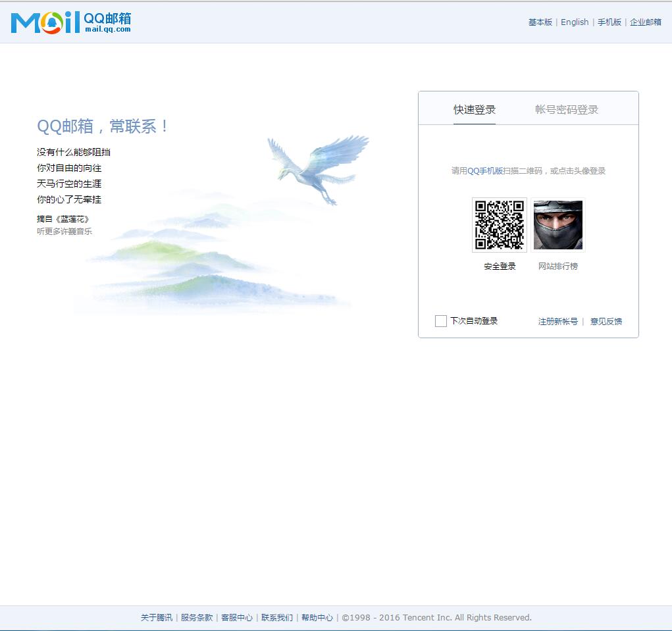Click the 网站排行榜 account name
Screen dimensions: 672x631
pos(558,266)
